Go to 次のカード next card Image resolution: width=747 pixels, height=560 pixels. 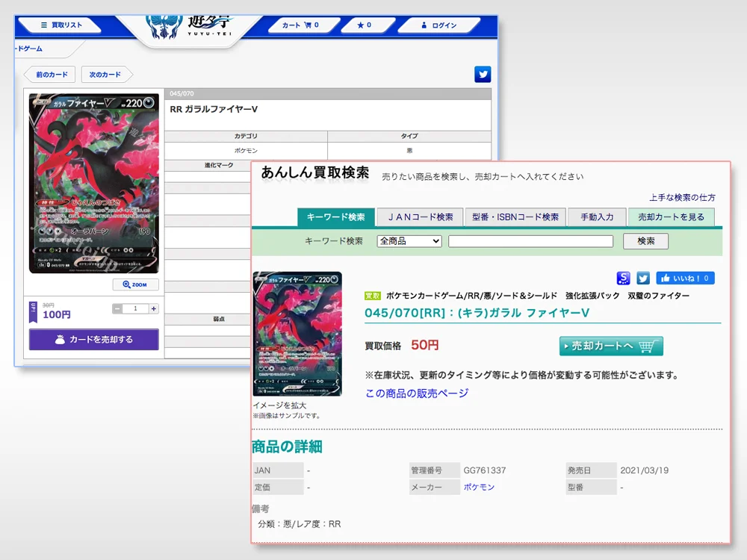[106, 74]
